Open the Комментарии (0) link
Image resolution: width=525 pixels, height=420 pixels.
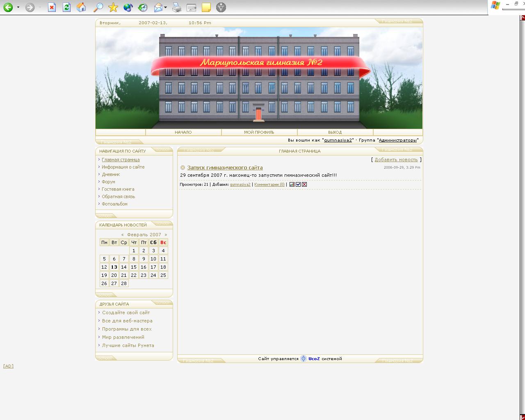269,185
